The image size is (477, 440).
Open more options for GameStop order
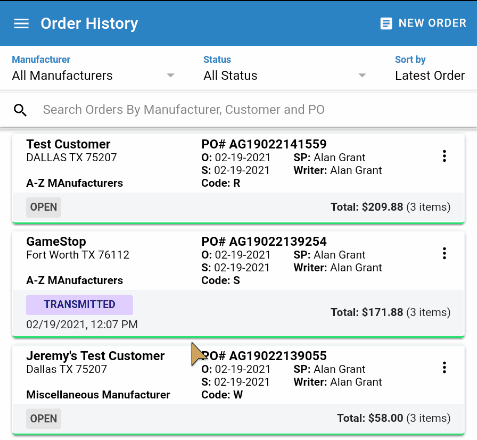[444, 253]
